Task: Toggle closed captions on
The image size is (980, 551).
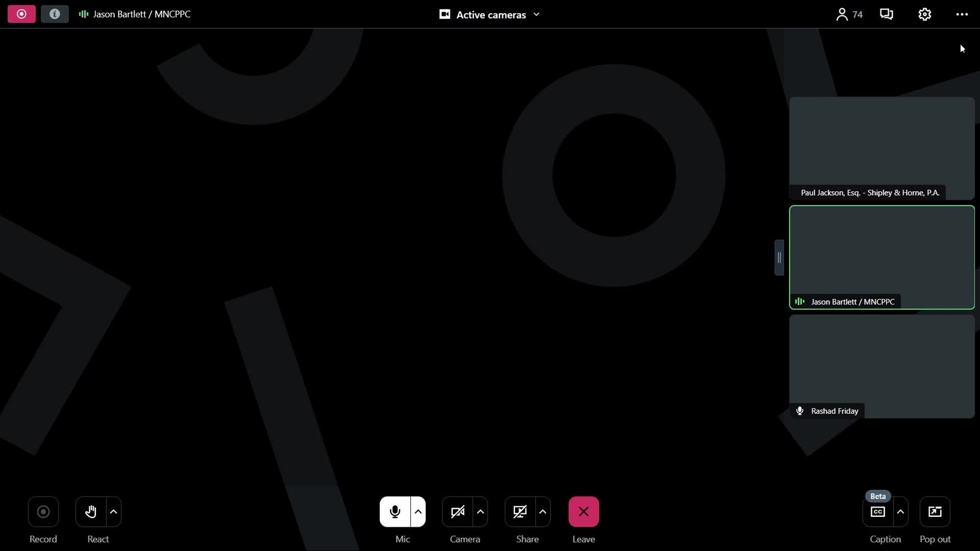Action: point(877,511)
